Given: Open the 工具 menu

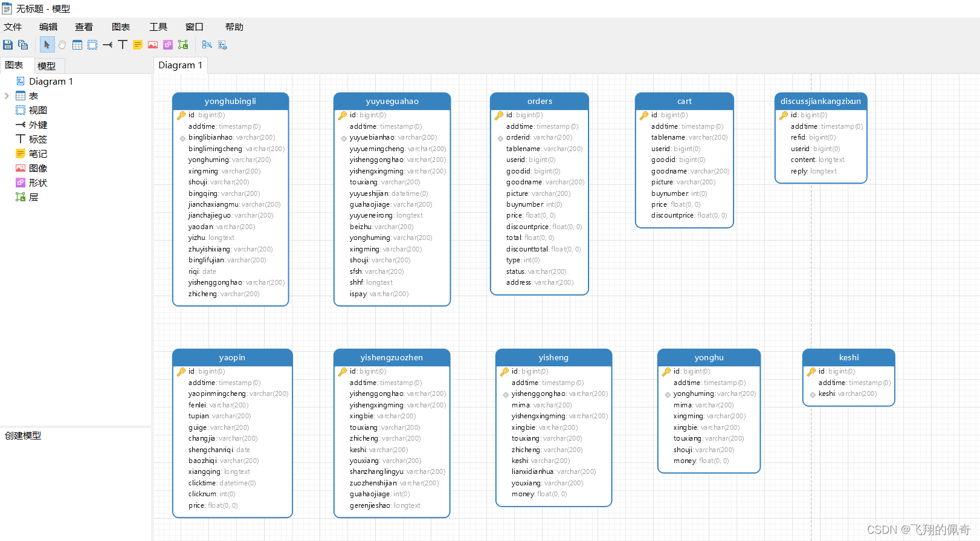Looking at the screenshot, I should tap(158, 27).
